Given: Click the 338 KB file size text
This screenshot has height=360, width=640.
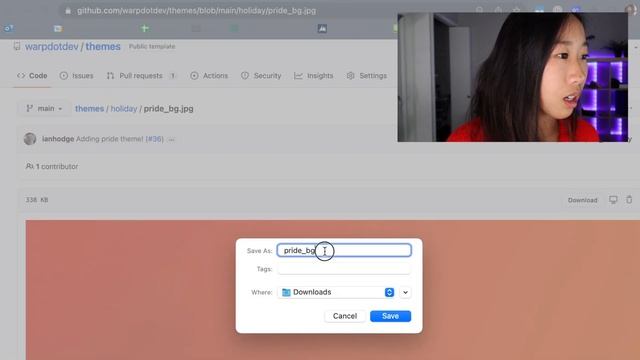Looking at the screenshot, I should pyautogui.click(x=37, y=200).
